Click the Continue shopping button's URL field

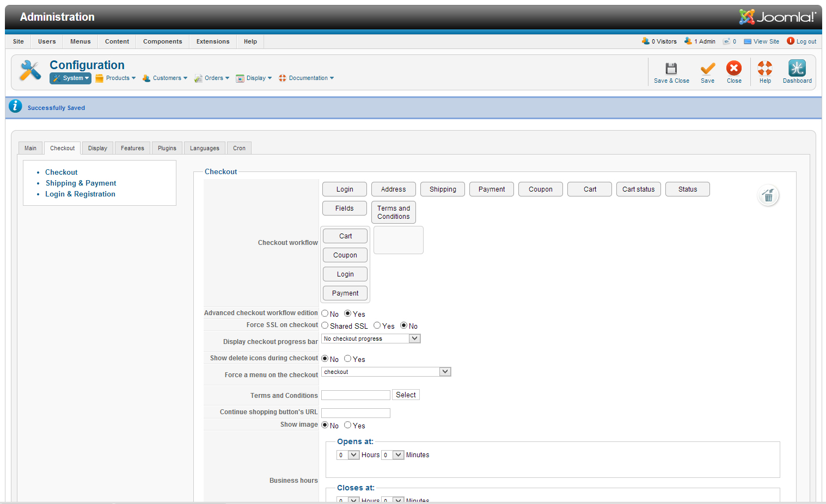click(356, 413)
